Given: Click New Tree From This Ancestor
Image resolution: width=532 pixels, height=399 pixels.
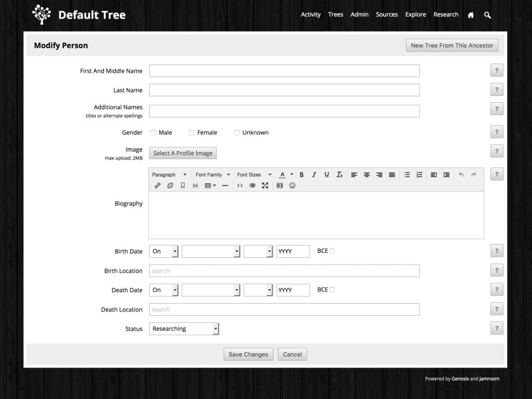Looking at the screenshot, I should coord(452,46).
